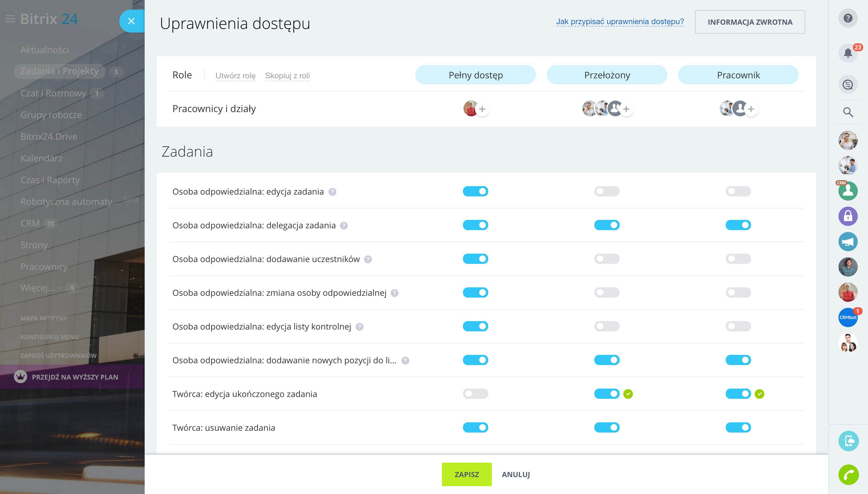Add employee to Pełny dostęp role
868x494 pixels.
click(x=482, y=109)
